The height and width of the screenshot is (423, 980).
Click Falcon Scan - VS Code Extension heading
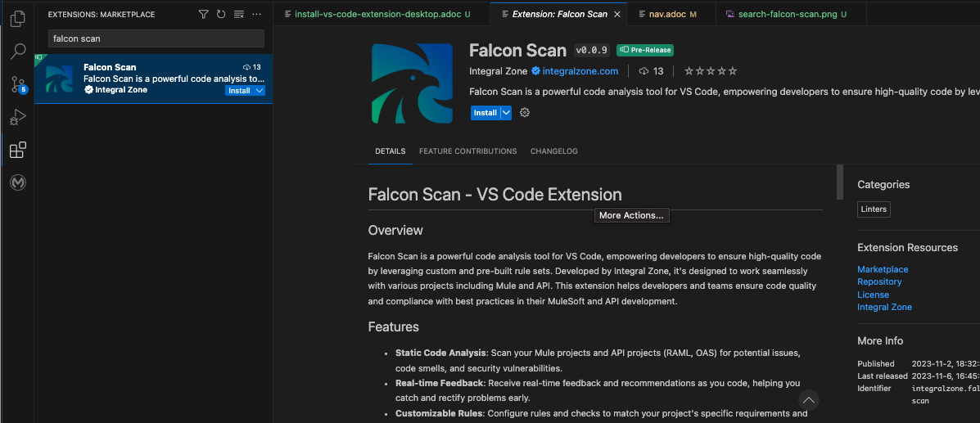[x=495, y=194]
